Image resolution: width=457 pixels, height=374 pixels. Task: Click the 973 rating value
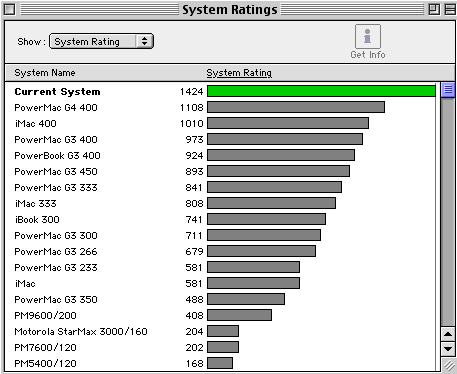point(194,139)
